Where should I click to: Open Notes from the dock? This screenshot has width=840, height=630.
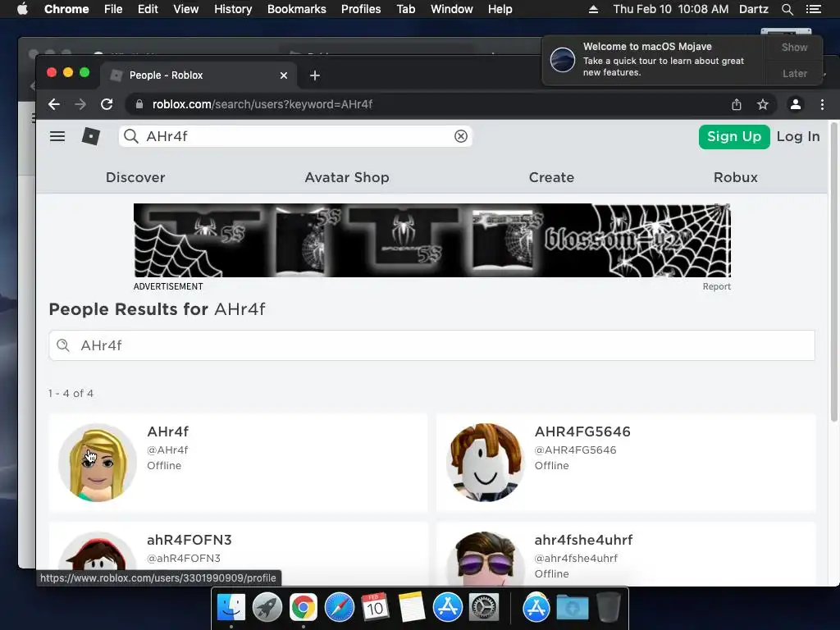(x=412, y=608)
